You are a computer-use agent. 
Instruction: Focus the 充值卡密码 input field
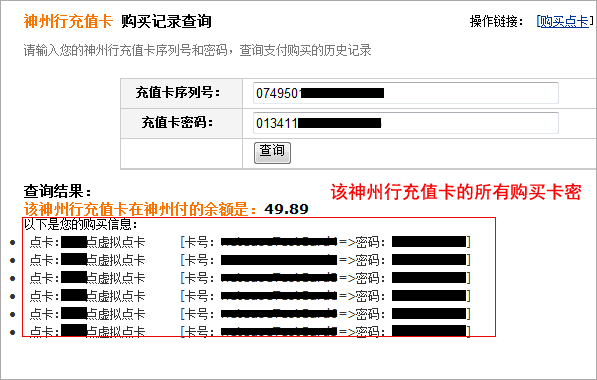[405, 123]
